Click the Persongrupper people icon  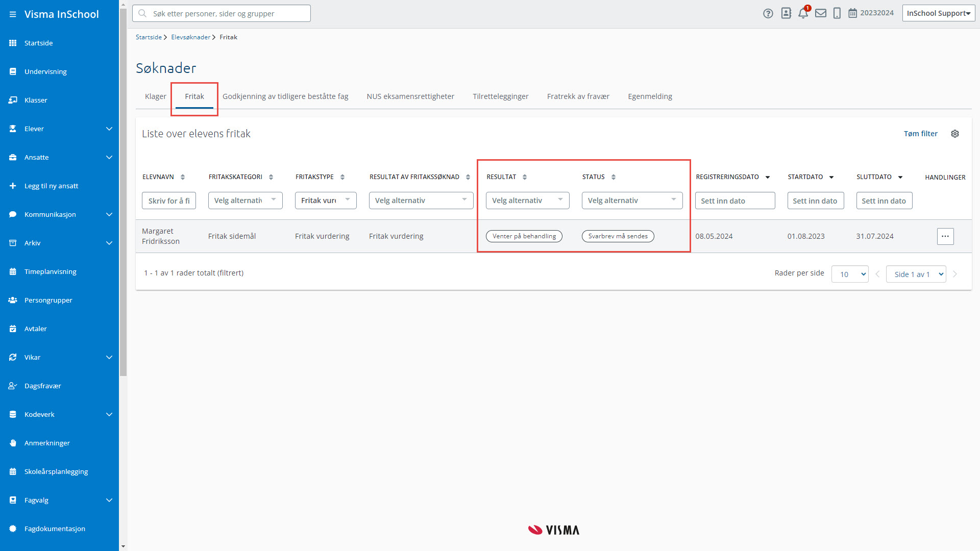click(x=13, y=300)
